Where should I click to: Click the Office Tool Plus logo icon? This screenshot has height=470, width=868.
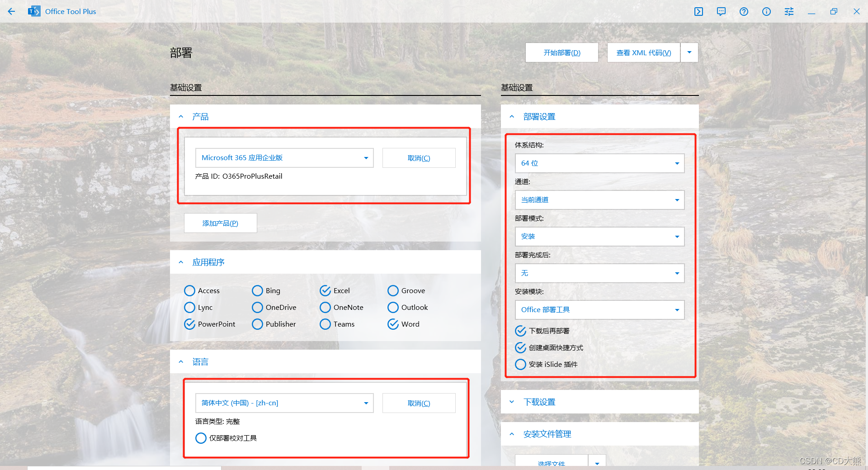click(x=34, y=11)
